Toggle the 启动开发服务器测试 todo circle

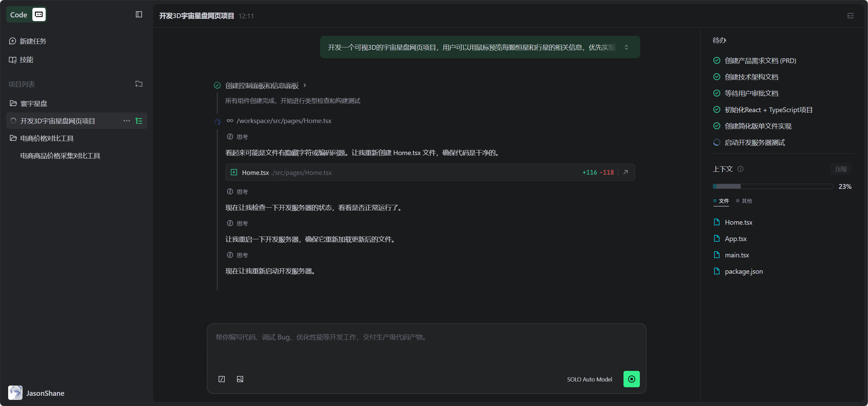[717, 142]
